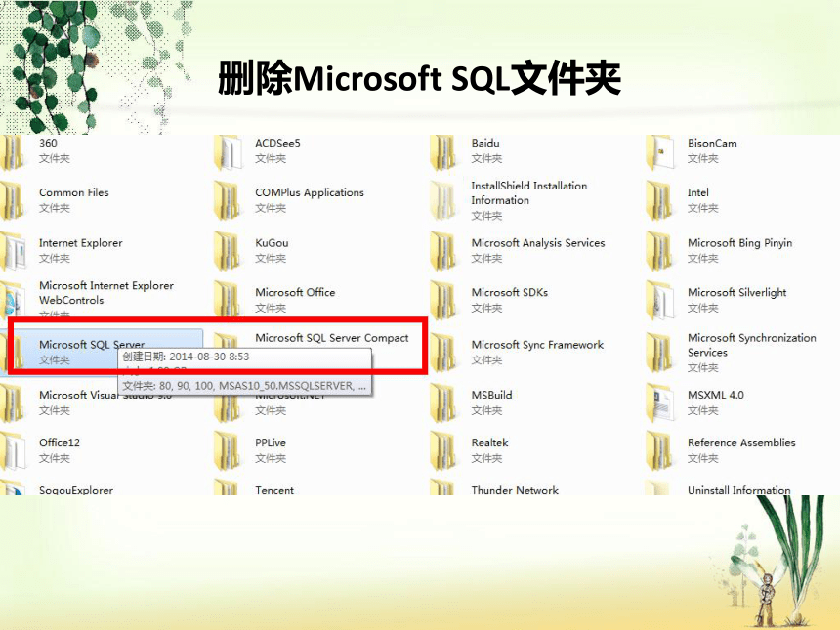Click the Microsoft SDKs folder icon
Image resolution: width=840 pixels, height=630 pixels.
click(443, 300)
